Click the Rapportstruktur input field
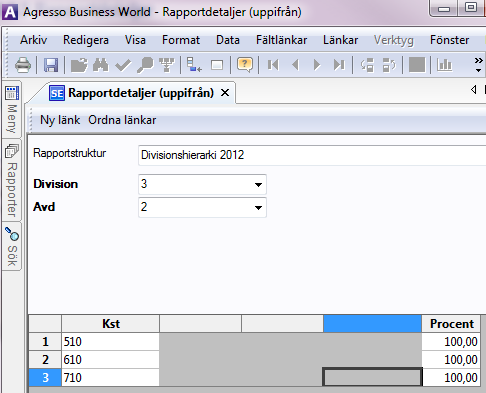The image size is (486, 393). point(312,155)
